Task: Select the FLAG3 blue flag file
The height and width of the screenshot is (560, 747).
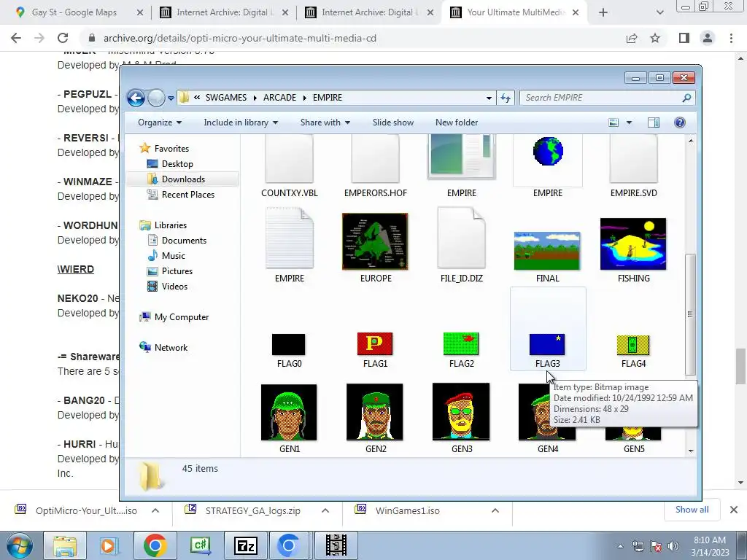Action: (547, 345)
